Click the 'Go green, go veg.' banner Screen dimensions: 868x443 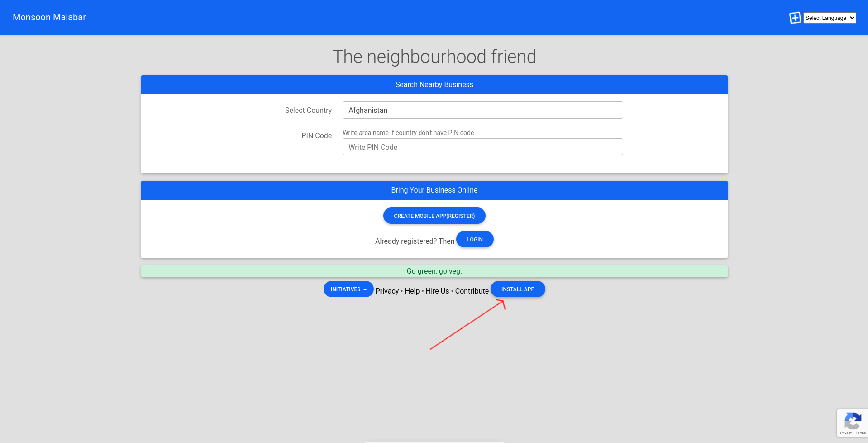coord(434,271)
